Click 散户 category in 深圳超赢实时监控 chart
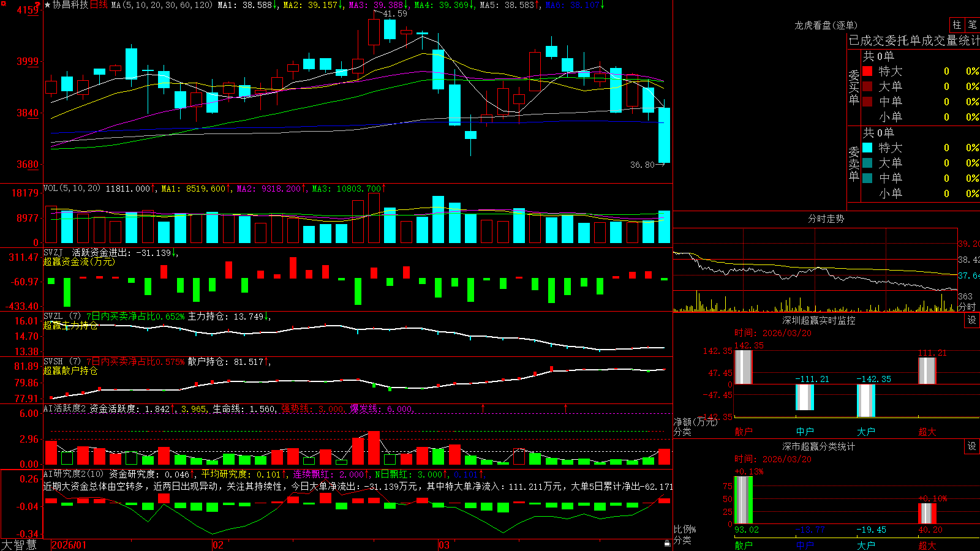980x551 pixels. tap(744, 432)
